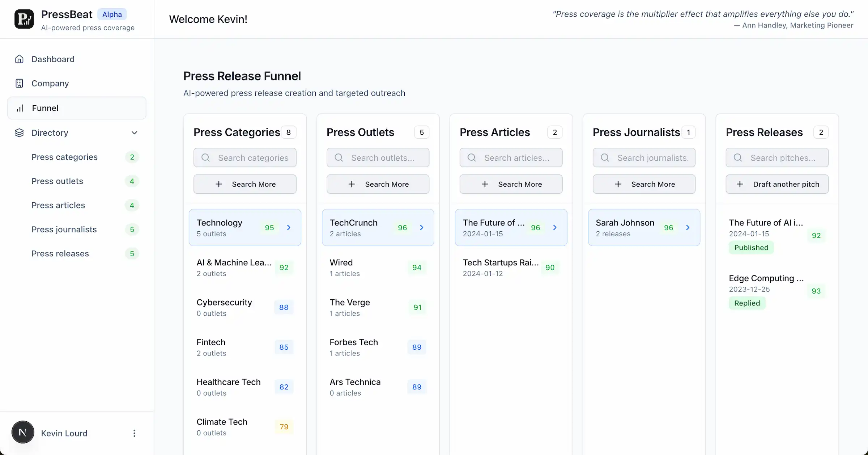Image resolution: width=868 pixels, height=455 pixels.
Task: Select Forbes Tech outlet row
Action: pos(378,347)
